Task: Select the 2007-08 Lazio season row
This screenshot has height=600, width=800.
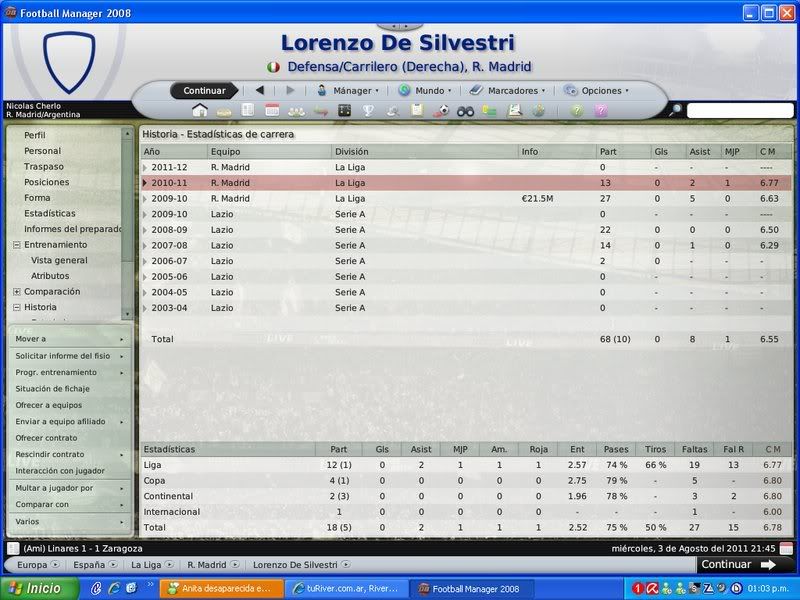Action: 466,245
